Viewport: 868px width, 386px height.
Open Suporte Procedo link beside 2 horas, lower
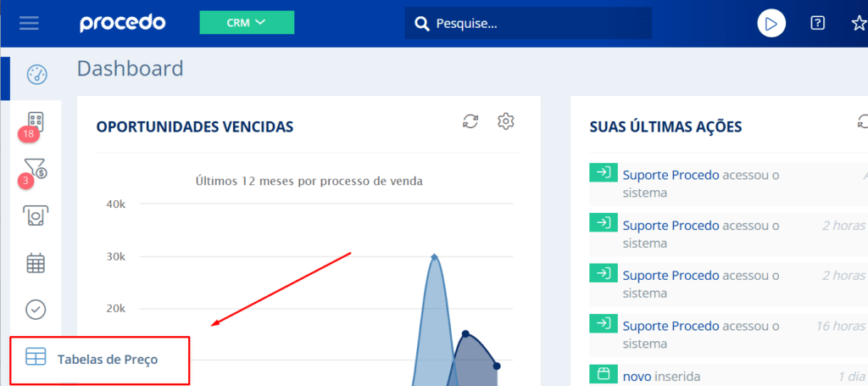(x=671, y=275)
